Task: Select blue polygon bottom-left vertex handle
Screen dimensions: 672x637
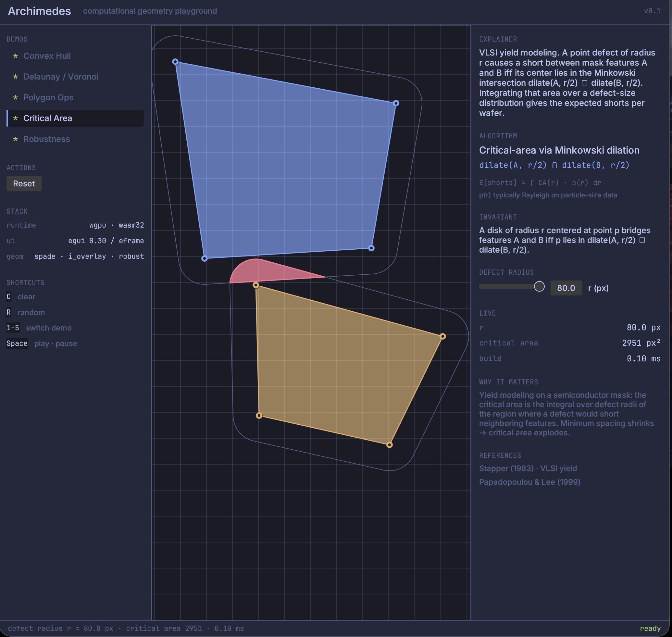Action: (205, 258)
